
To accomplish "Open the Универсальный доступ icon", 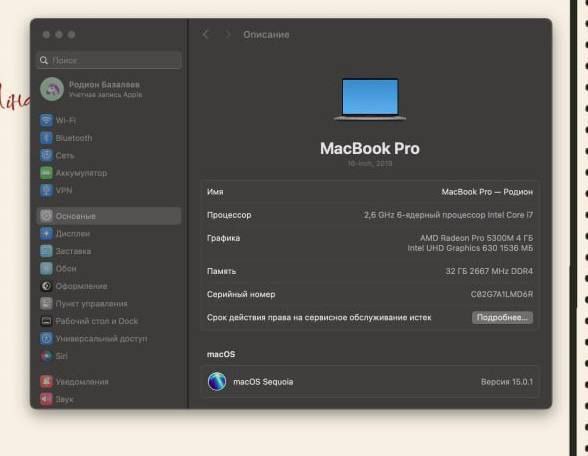I will [x=46, y=339].
